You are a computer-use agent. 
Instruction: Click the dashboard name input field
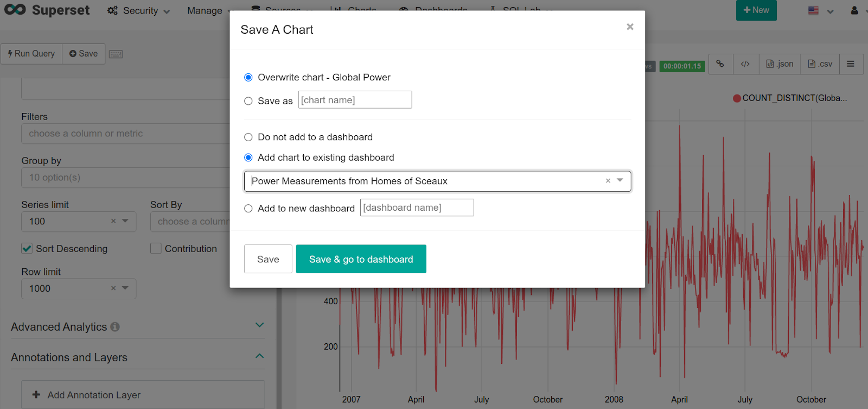pyautogui.click(x=417, y=207)
